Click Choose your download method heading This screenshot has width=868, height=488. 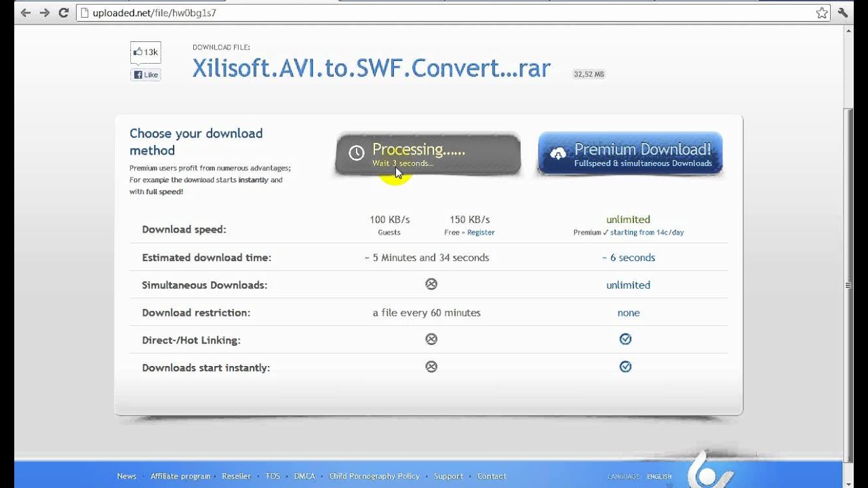196,142
